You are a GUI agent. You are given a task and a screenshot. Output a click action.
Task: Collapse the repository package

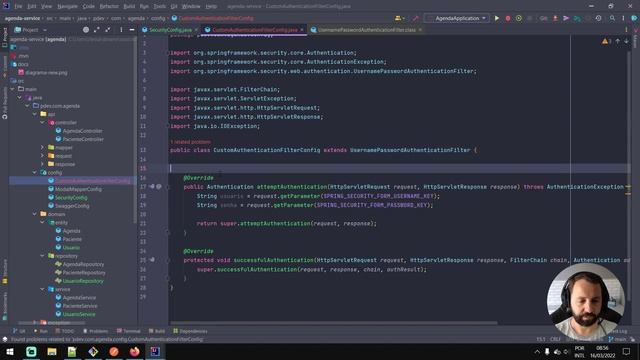(x=42, y=256)
